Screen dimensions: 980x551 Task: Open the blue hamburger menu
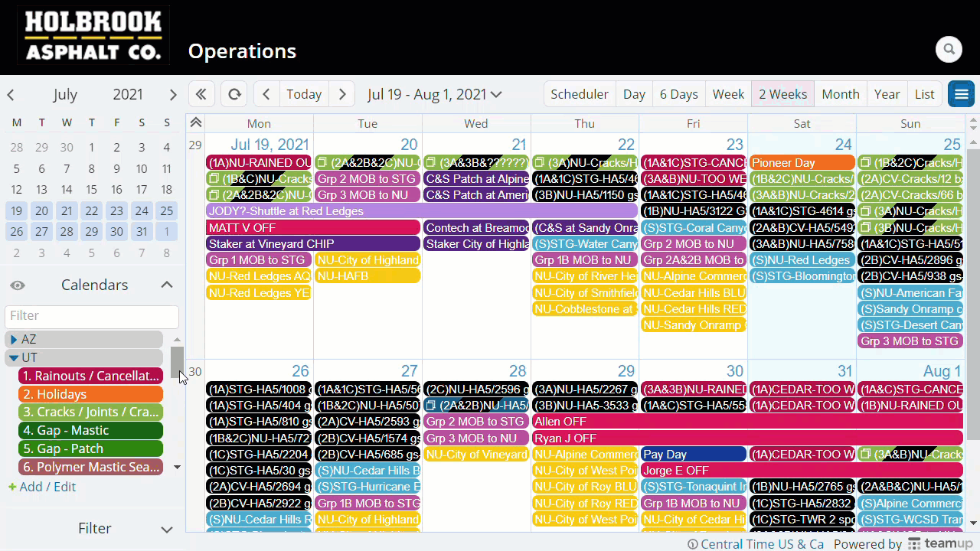tap(961, 94)
